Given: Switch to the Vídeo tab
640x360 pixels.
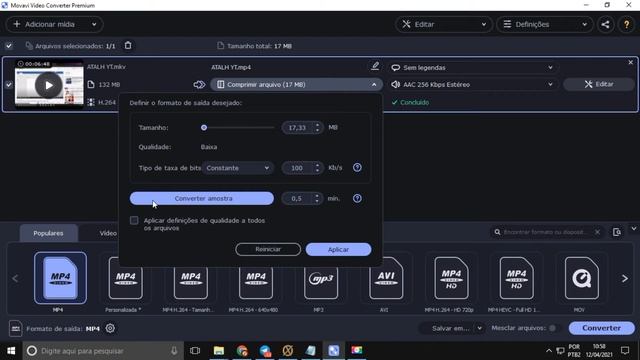Looking at the screenshot, I should [x=108, y=233].
